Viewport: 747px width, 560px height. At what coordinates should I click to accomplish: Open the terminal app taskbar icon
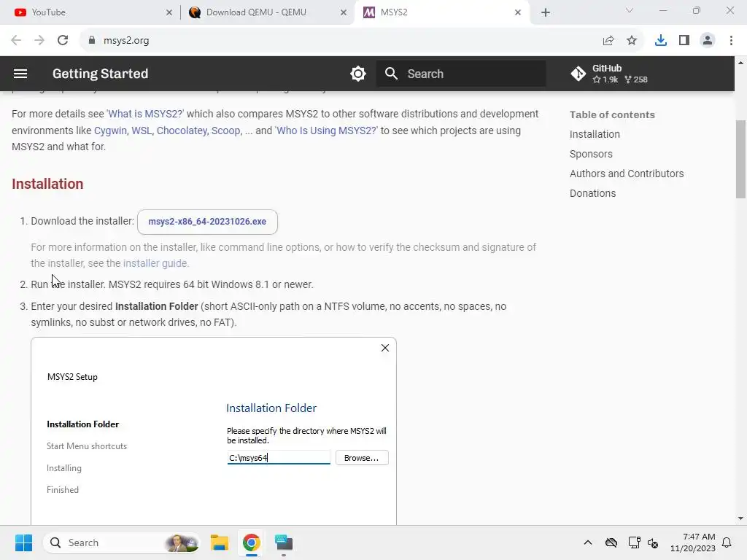coord(284,542)
